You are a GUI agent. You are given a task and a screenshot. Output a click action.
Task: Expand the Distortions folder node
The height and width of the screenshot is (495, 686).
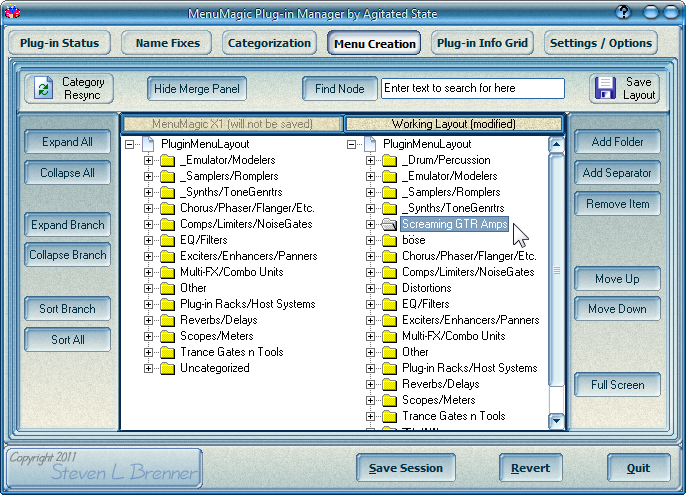tap(370, 288)
